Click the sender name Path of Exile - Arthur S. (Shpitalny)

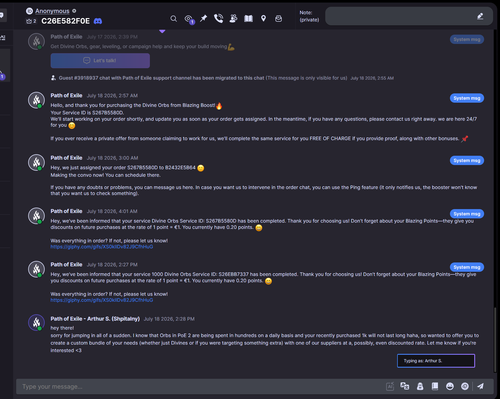[x=95, y=319]
